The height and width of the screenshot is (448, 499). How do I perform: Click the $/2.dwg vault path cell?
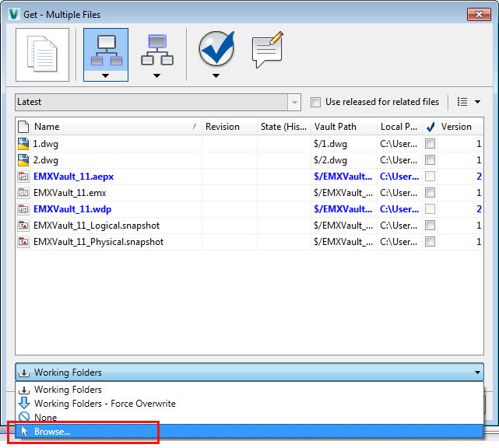pyautogui.click(x=344, y=160)
